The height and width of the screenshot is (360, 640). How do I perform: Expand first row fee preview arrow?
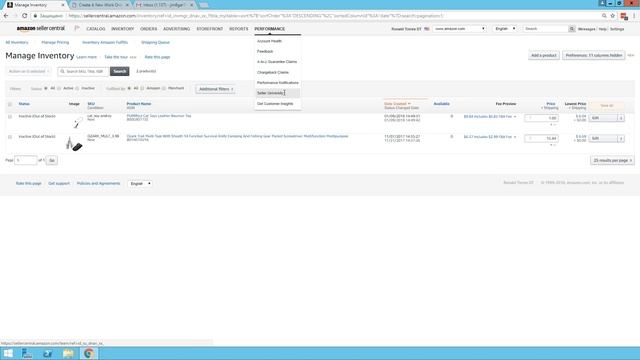point(515,117)
